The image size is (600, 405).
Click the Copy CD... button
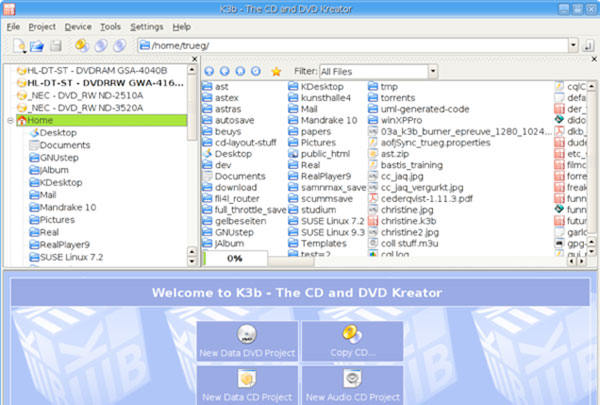352,341
